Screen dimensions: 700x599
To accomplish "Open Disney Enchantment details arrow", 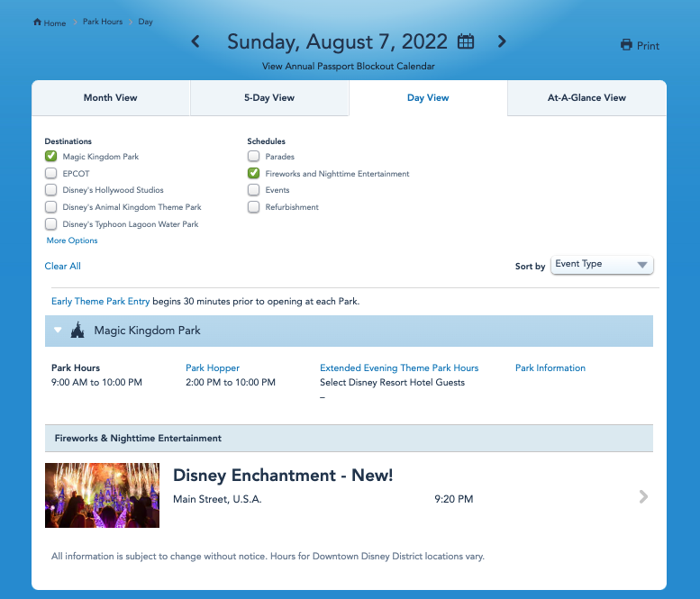I will [x=643, y=496].
